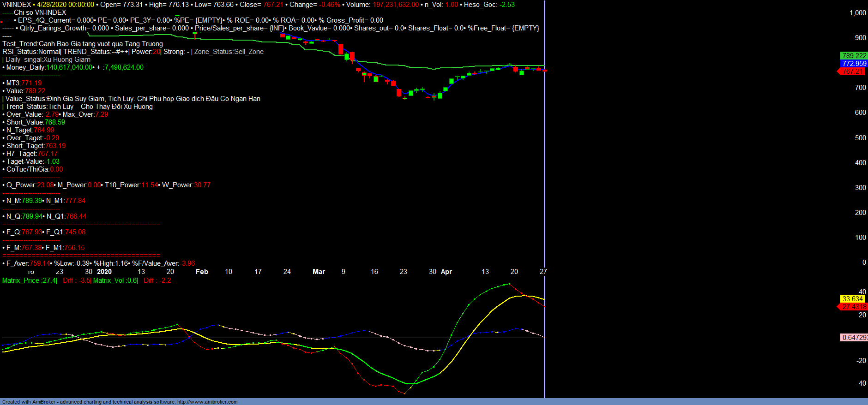This screenshot has height=405, width=868.
Task: Click the 1,000 price axis label
Action: coord(857,13)
